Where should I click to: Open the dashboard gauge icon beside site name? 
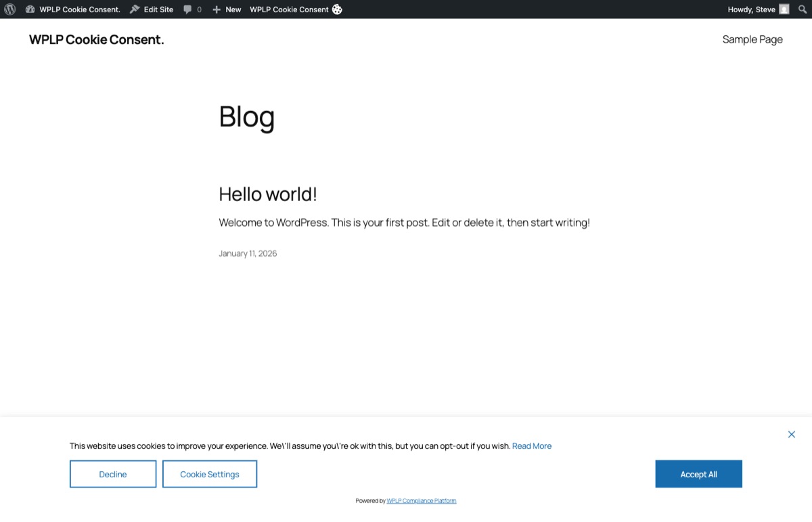[30, 9]
